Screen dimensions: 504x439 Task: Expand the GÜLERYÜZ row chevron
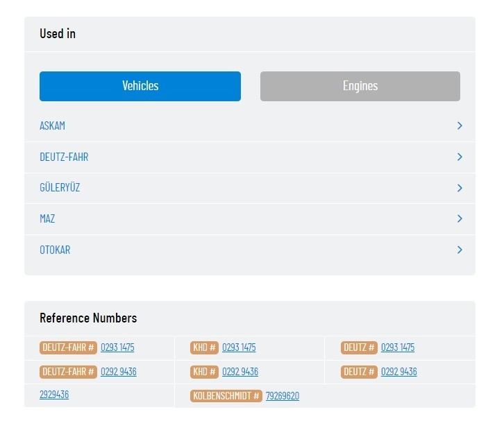point(460,188)
